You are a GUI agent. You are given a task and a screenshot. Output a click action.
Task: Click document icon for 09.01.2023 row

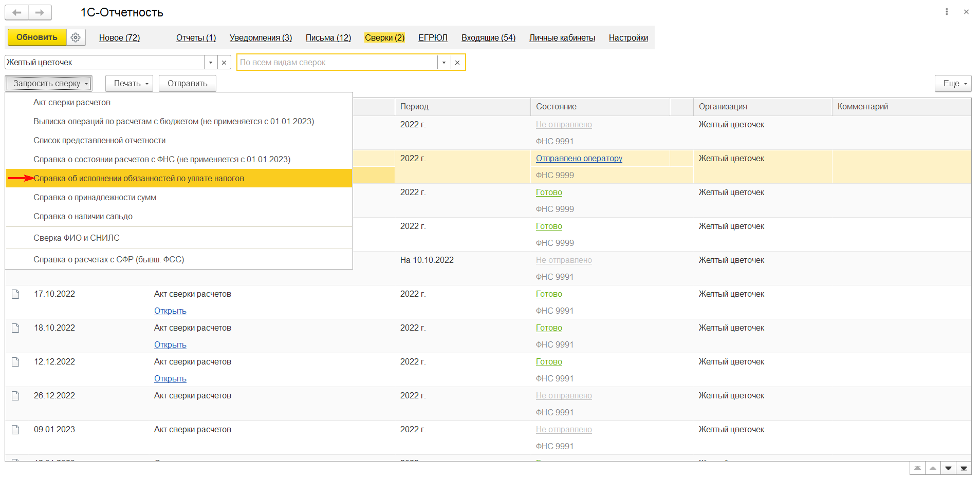click(x=15, y=430)
